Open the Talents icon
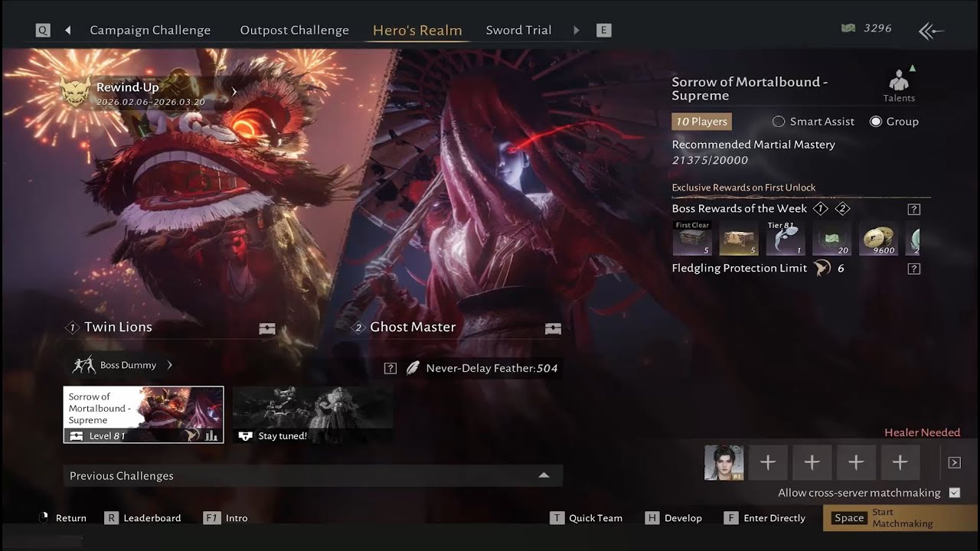 click(899, 84)
